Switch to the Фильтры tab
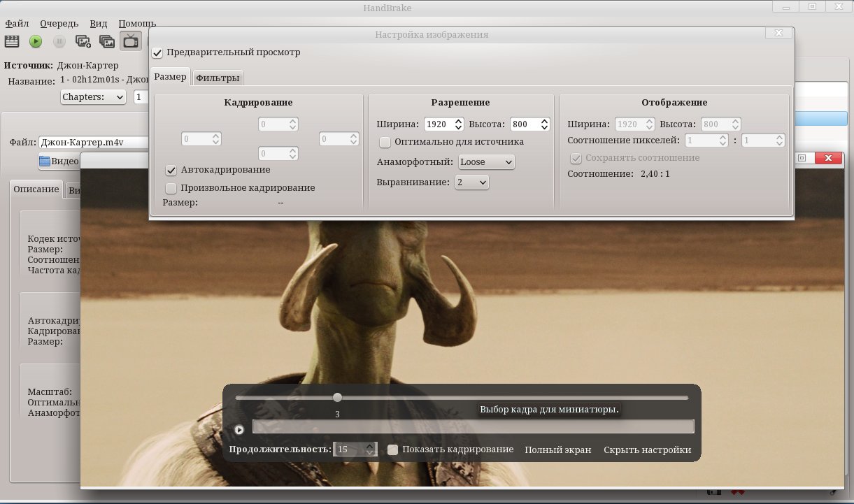 pyautogui.click(x=218, y=78)
